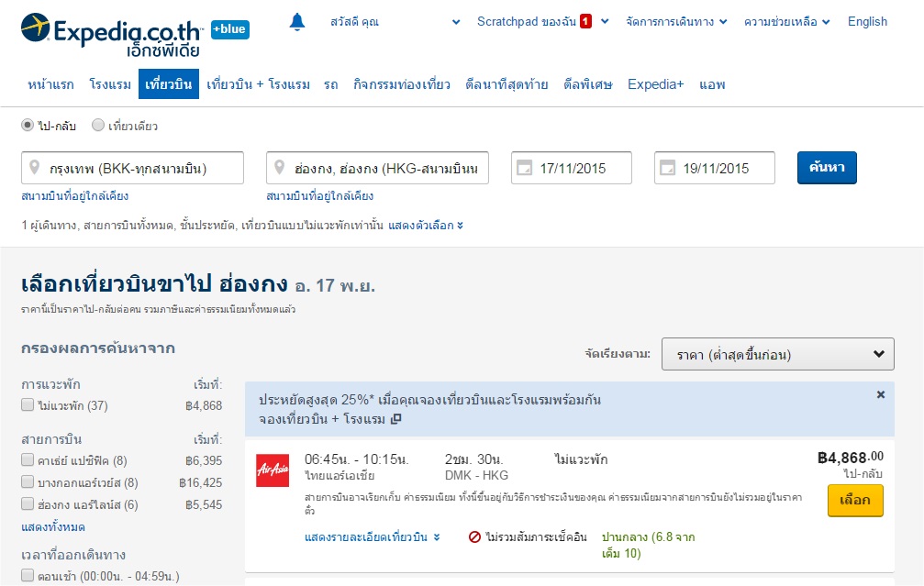924x586 pixels.
Task: Check the ฮ่องกง แอร์ไลน์ส (6) airline filter
Action: coord(28,503)
